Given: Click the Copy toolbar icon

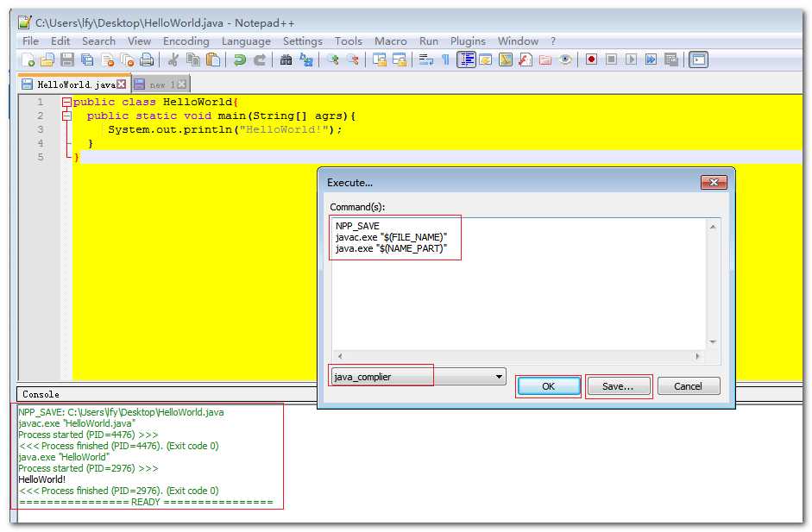Looking at the screenshot, I should tap(193, 60).
